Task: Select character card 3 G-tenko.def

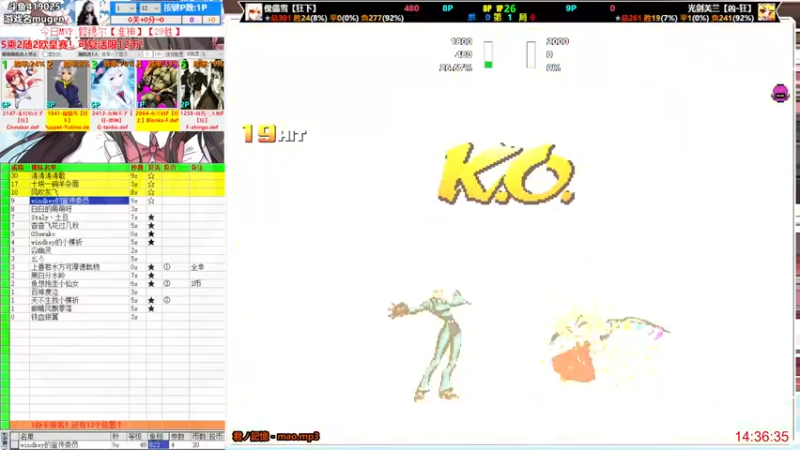Action: pos(112,95)
